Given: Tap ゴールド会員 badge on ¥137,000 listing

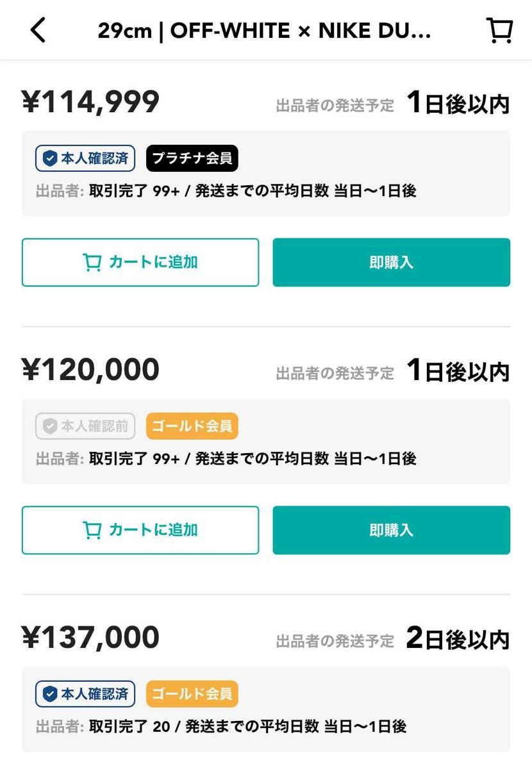Looking at the screenshot, I should pyautogui.click(x=192, y=693).
